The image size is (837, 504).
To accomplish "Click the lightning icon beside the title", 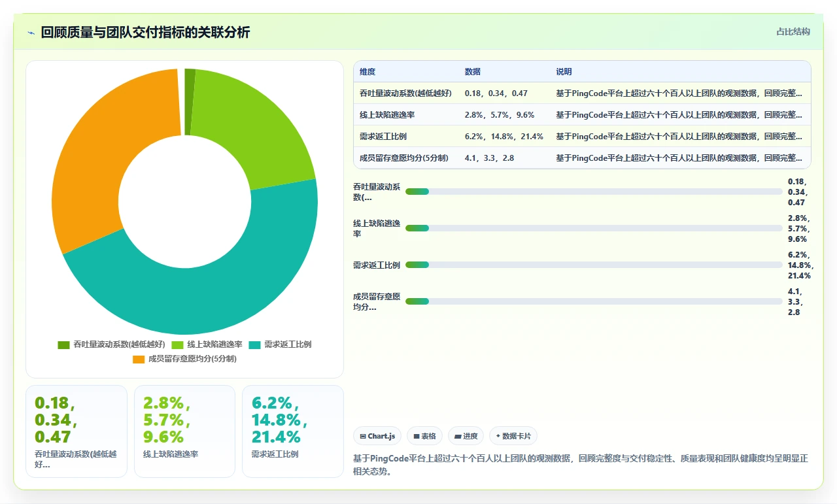I will 31,33.
